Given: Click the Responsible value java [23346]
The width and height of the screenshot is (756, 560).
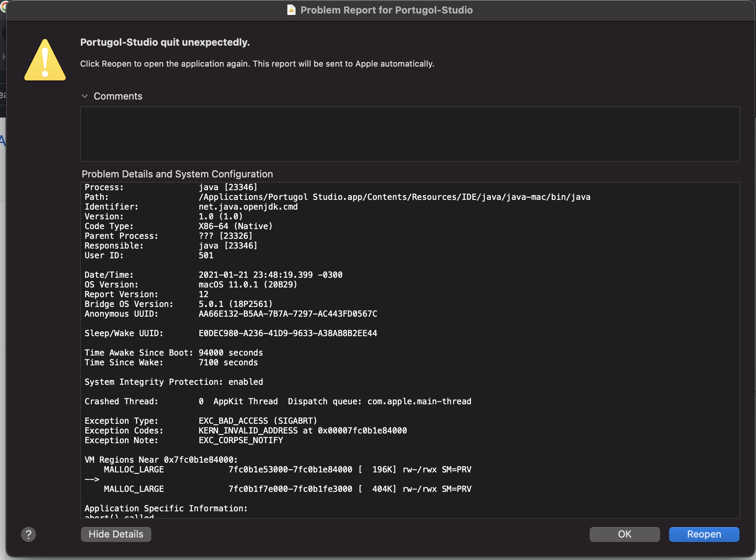Looking at the screenshot, I should click(228, 246).
